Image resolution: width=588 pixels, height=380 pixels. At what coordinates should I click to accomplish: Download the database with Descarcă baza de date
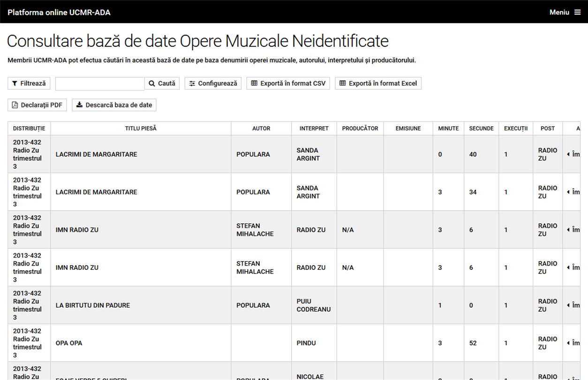point(114,105)
